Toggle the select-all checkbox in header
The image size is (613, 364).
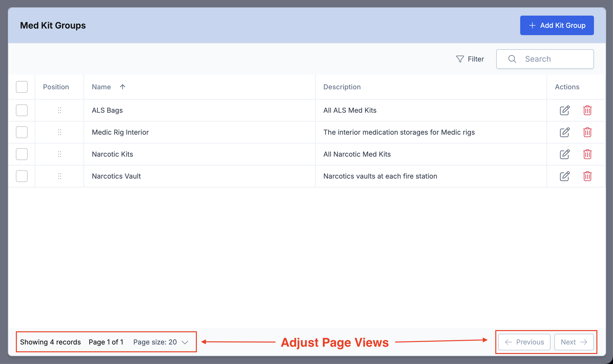21,87
